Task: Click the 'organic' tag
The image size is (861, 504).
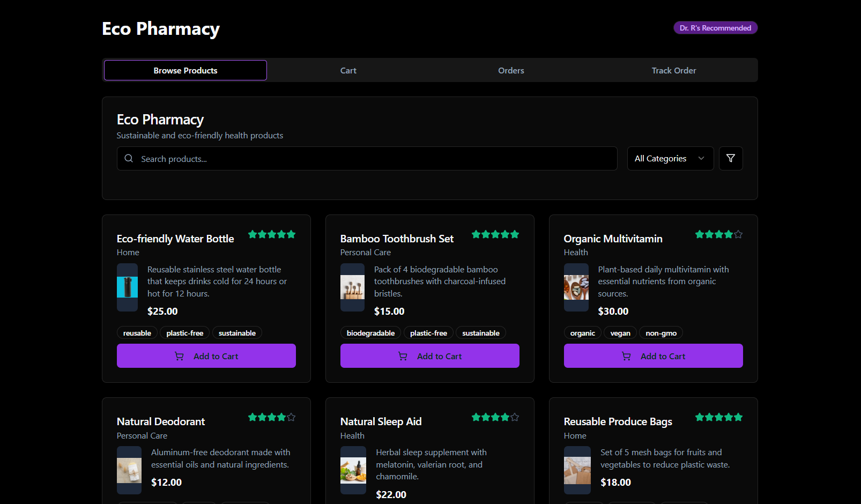Action: pos(583,333)
